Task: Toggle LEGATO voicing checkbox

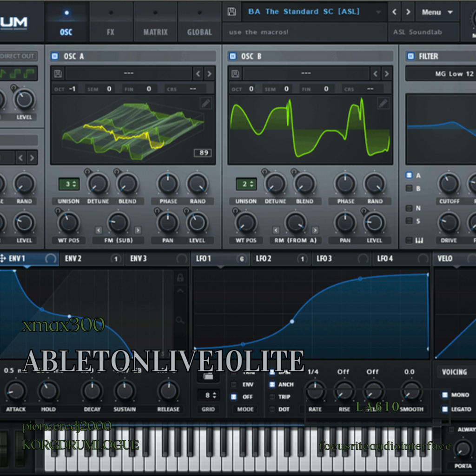Action: pyautogui.click(x=445, y=409)
